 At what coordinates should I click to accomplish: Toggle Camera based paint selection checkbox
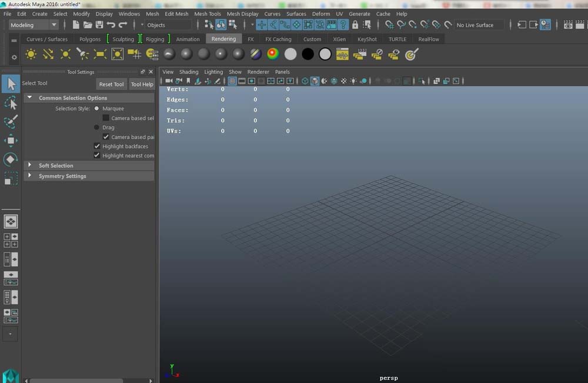(x=106, y=137)
